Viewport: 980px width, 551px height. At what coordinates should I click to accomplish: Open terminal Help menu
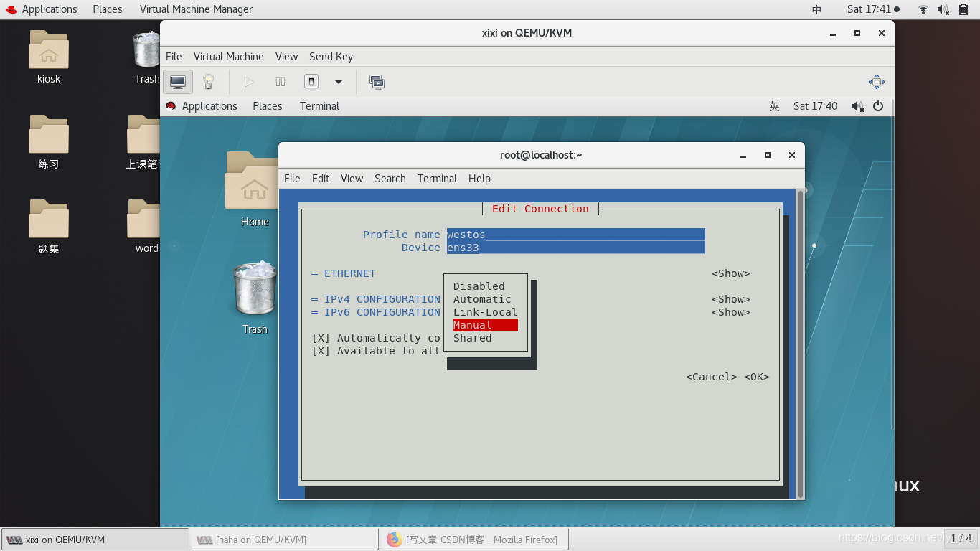pos(479,179)
